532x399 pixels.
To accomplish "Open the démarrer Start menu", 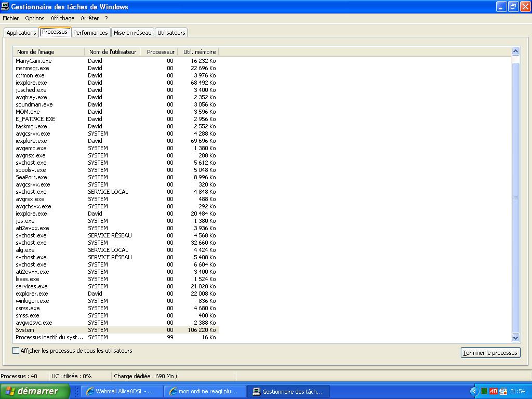I will 35,391.
